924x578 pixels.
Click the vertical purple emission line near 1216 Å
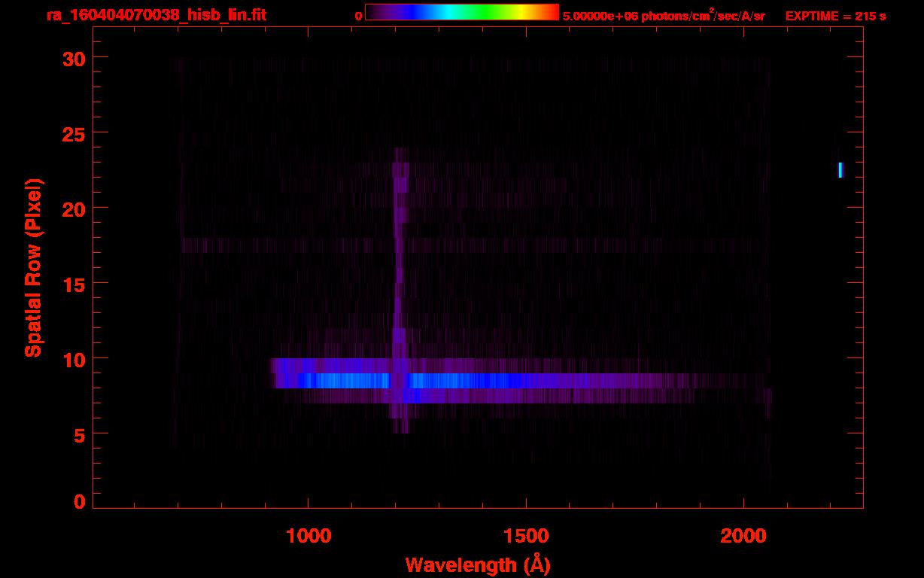pos(399,291)
